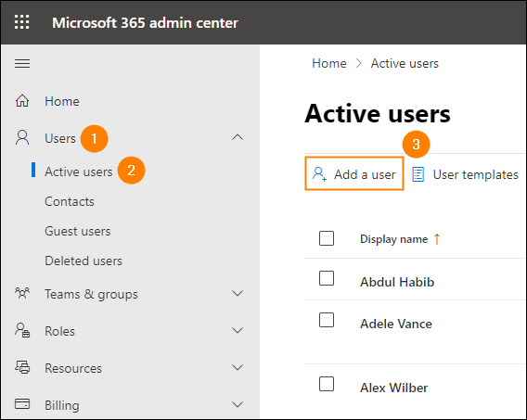Tick the select-all checkbox by Display name
The width and height of the screenshot is (527, 420).
coord(327,238)
